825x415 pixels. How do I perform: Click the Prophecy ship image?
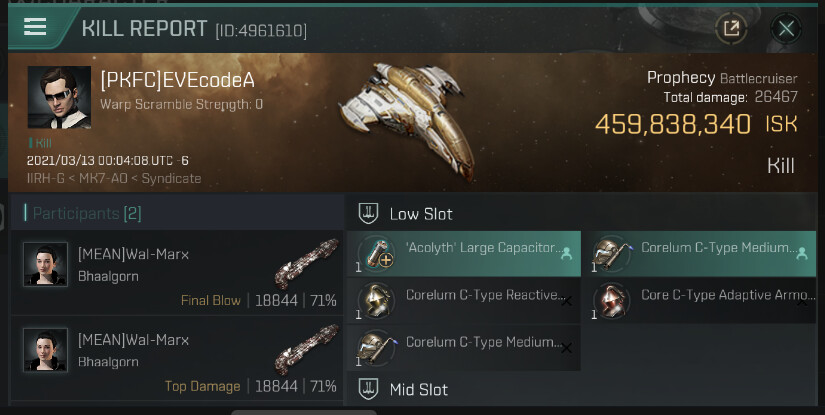click(408, 118)
